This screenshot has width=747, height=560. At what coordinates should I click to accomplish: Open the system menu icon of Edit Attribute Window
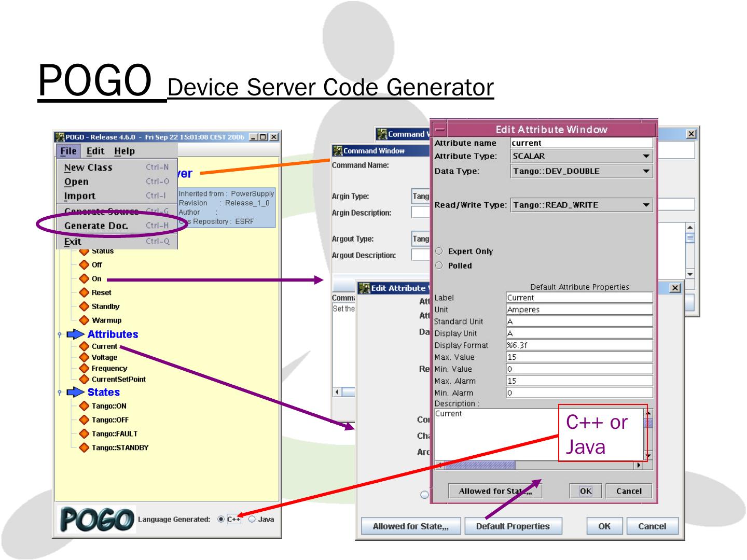click(440, 130)
